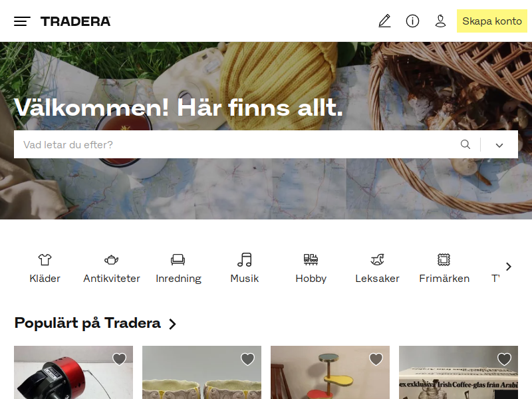This screenshot has width=532, height=399.
Task: Click the user profile login icon
Action: click(x=440, y=21)
